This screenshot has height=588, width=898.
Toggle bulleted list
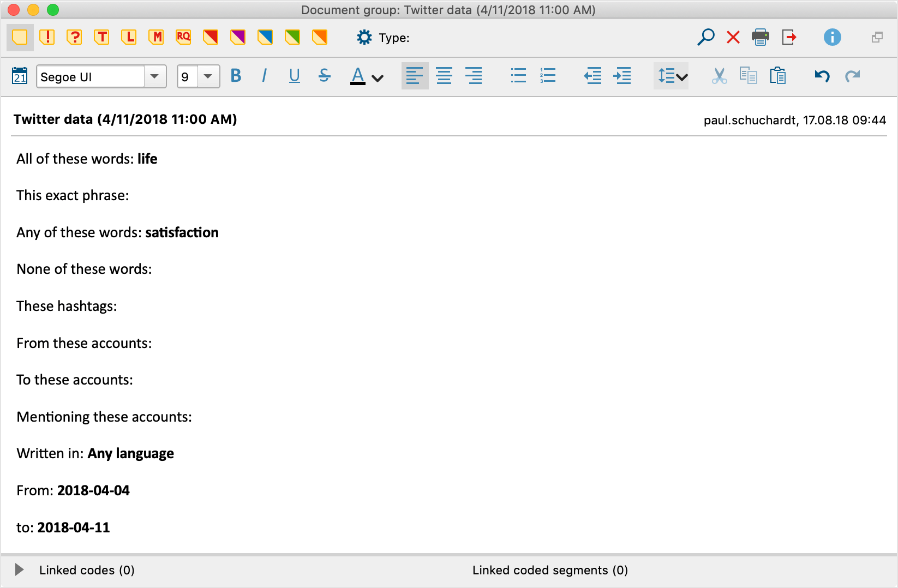pos(518,76)
